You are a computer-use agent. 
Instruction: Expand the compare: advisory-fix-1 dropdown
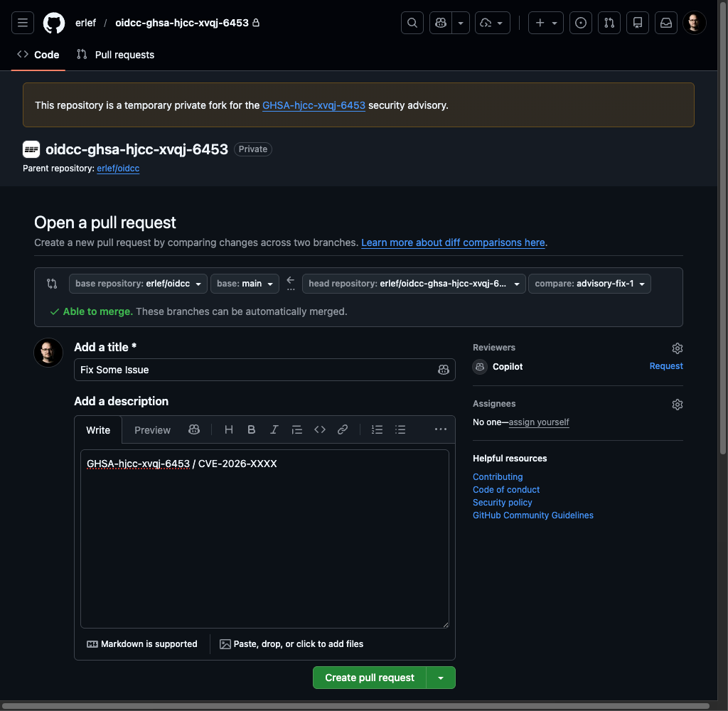pos(589,283)
